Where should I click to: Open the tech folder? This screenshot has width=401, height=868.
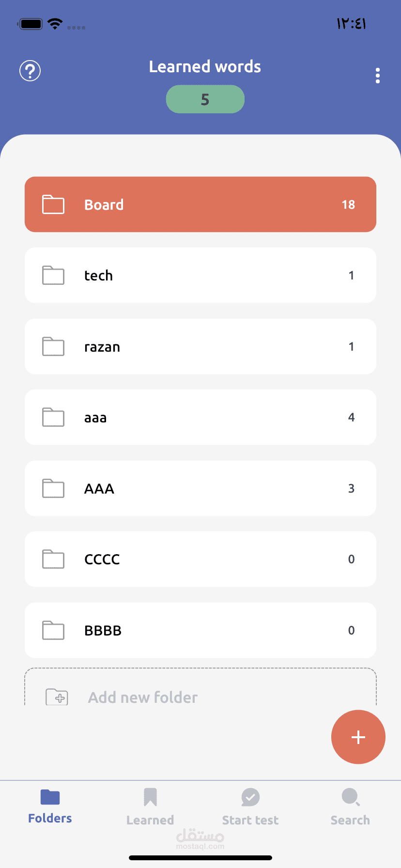(200, 275)
